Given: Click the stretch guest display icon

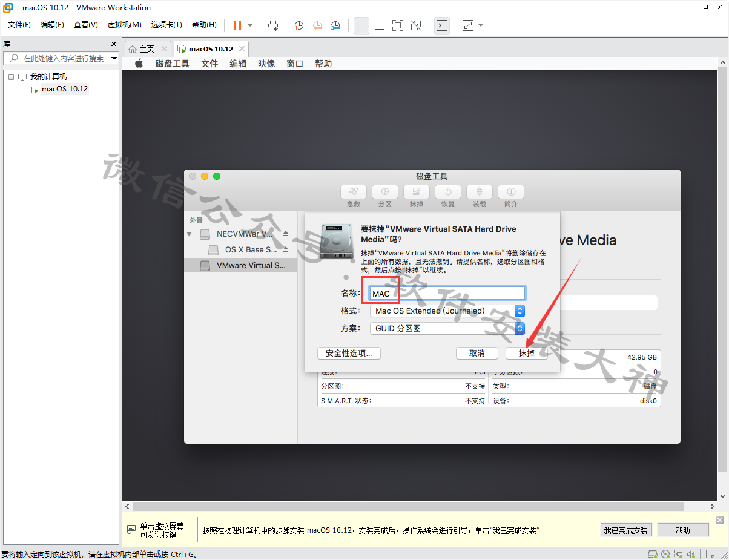Looking at the screenshot, I should click(468, 25).
